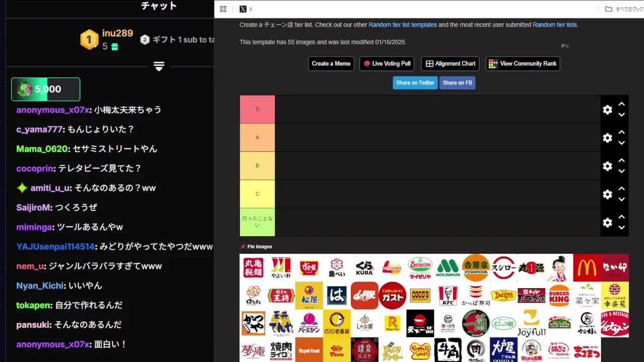Select the Ringer Hut logo image
Screen dimensions: 644x362
pyautogui.click(x=392, y=323)
